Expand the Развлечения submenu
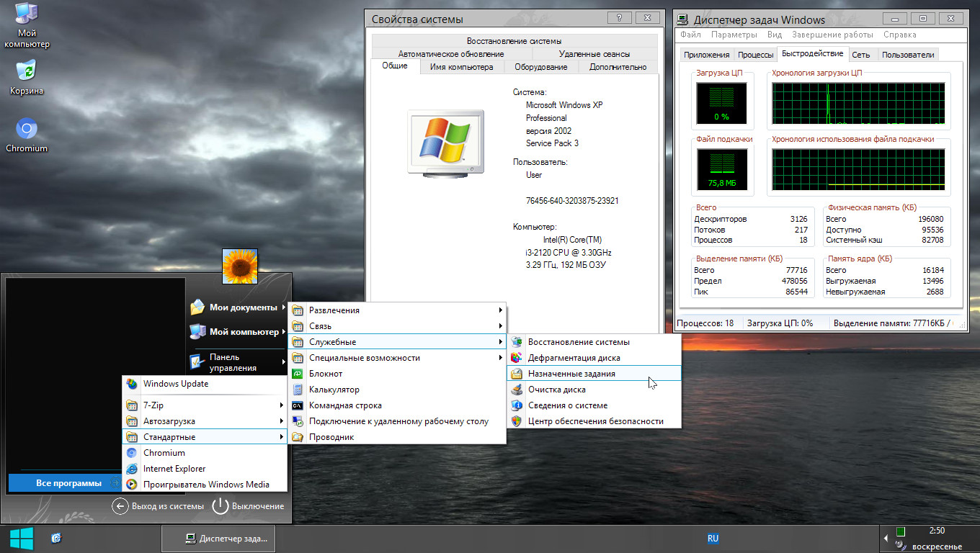The image size is (980, 553). (x=397, y=310)
